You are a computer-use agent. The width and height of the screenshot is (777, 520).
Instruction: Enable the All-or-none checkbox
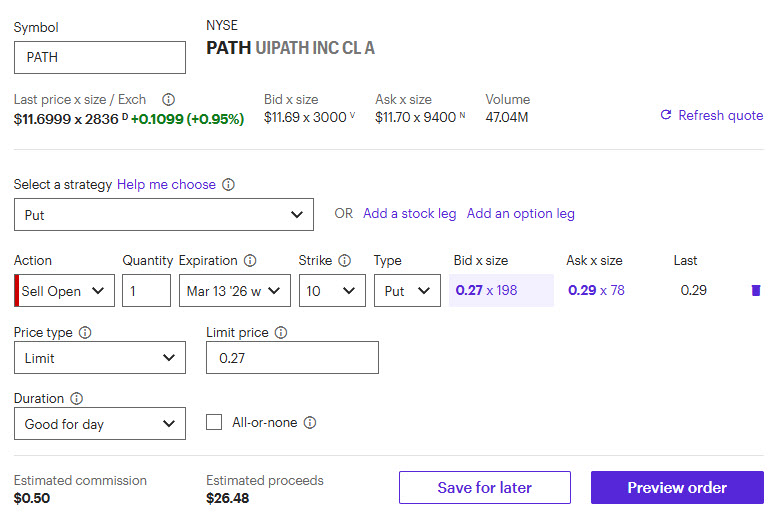point(214,423)
